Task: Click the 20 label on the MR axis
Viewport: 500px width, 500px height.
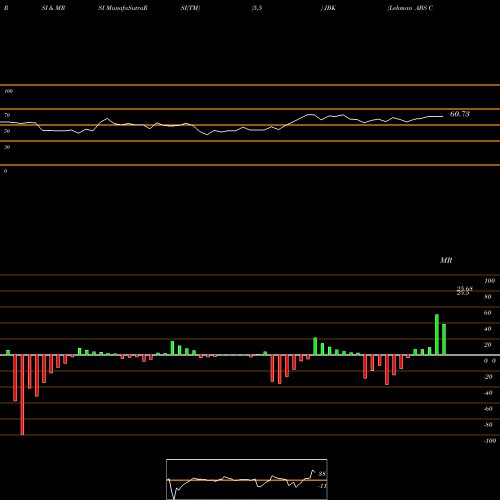Action: pos(488,345)
